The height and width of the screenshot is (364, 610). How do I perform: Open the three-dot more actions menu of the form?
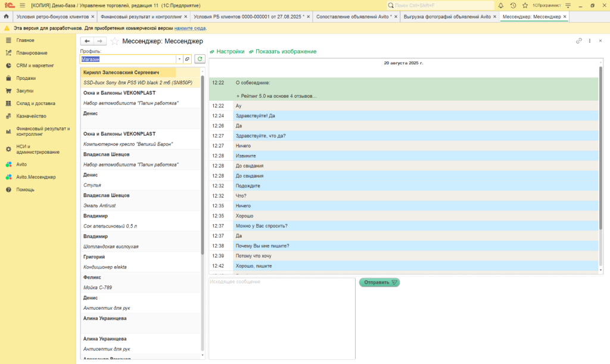590,41
